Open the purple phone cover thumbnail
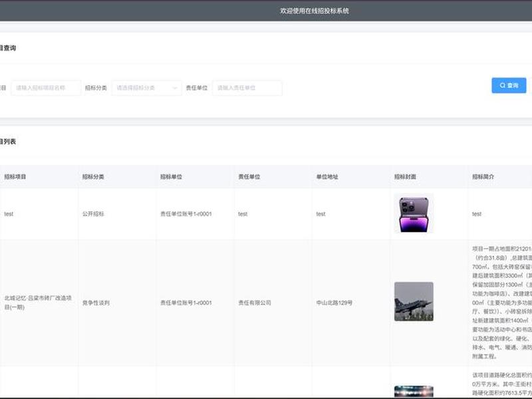 click(414, 213)
